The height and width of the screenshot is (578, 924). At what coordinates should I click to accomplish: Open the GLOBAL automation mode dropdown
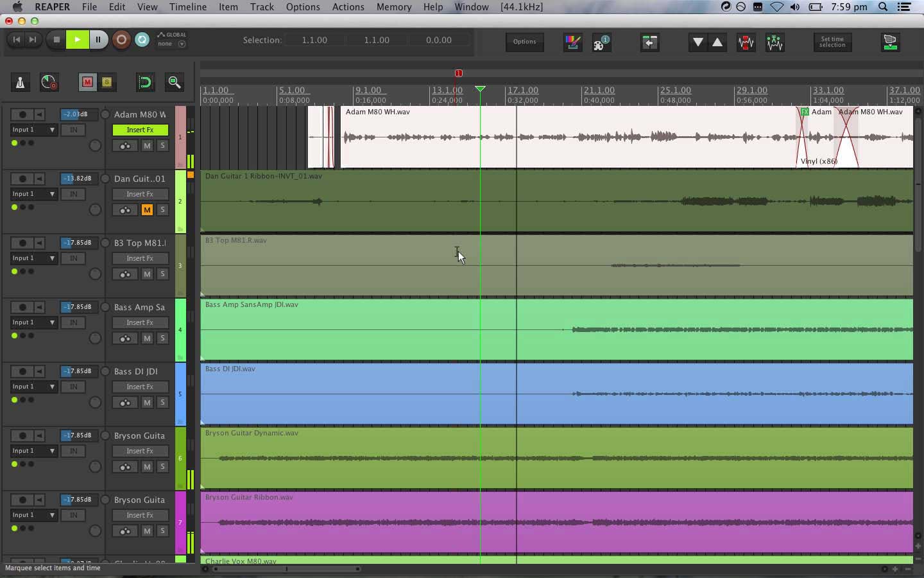pos(184,42)
